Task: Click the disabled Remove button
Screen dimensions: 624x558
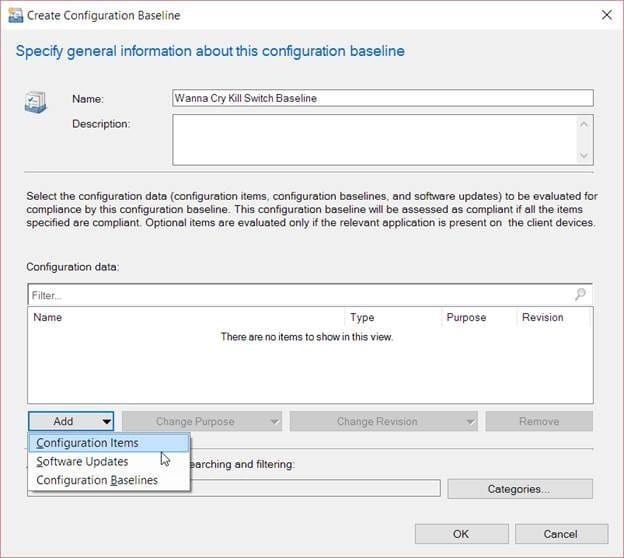Action: [539, 421]
